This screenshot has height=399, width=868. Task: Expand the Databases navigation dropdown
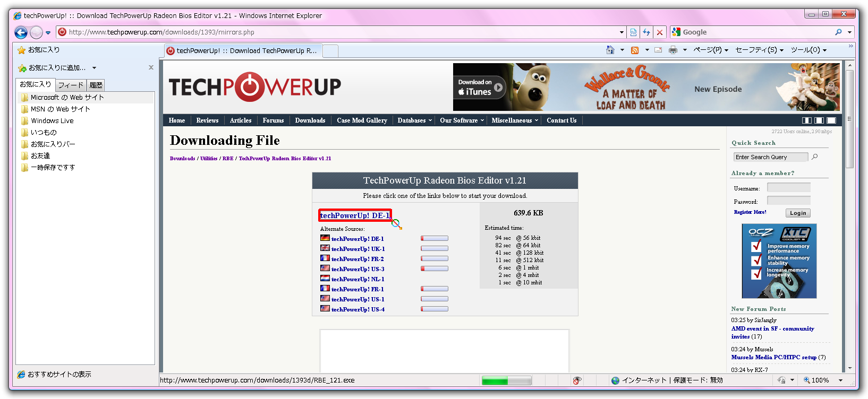[x=414, y=120]
